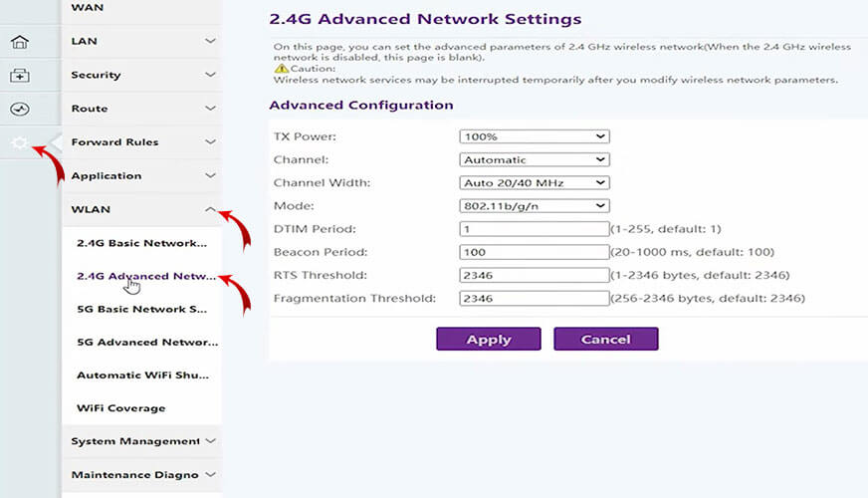
Task: Collapse the WLAN menu section
Action: (139, 209)
